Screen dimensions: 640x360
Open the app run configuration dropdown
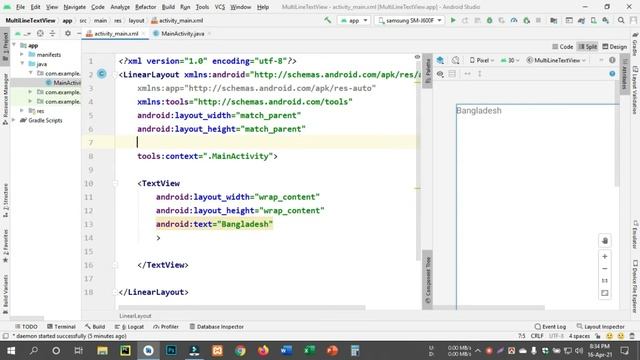click(354, 20)
